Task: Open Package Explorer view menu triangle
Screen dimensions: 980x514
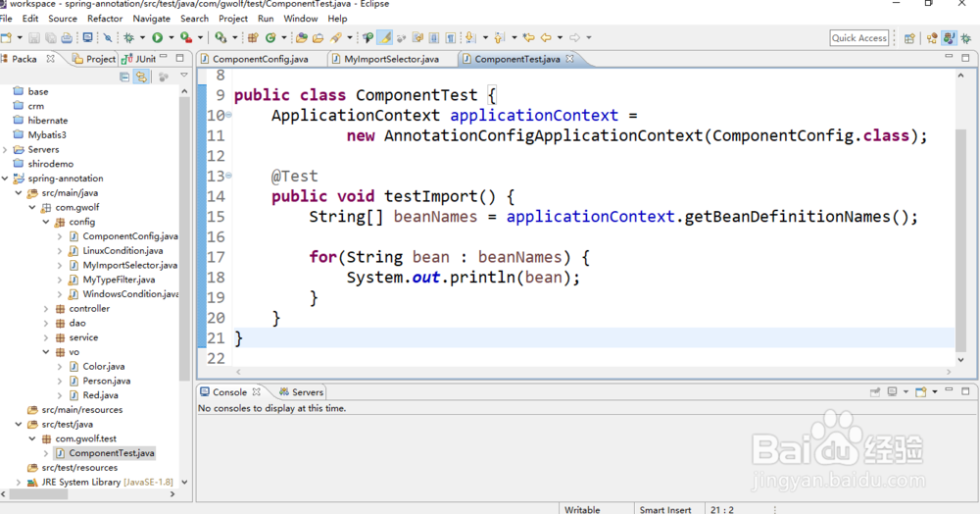Action: 184,76
